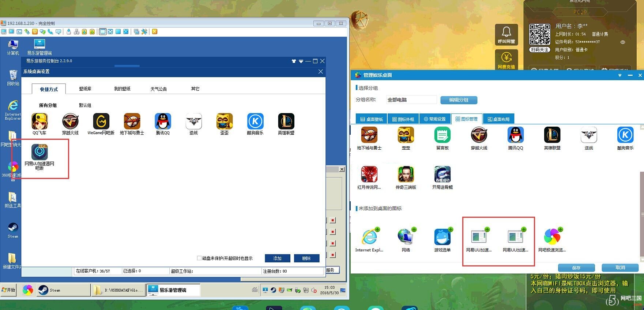Select 地下城与勇士 icon in system desktop settings
Image resolution: width=644 pixels, height=310 pixels.
click(132, 122)
